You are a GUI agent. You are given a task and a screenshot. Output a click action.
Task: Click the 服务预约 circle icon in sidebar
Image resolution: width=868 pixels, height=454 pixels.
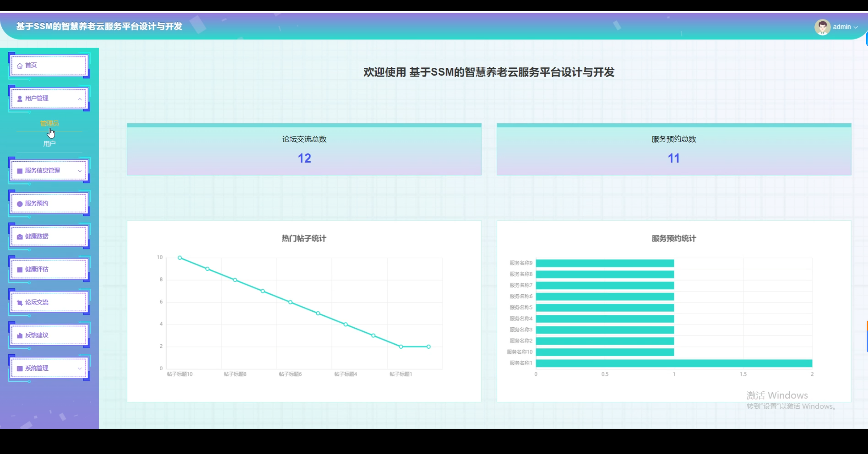coord(19,203)
